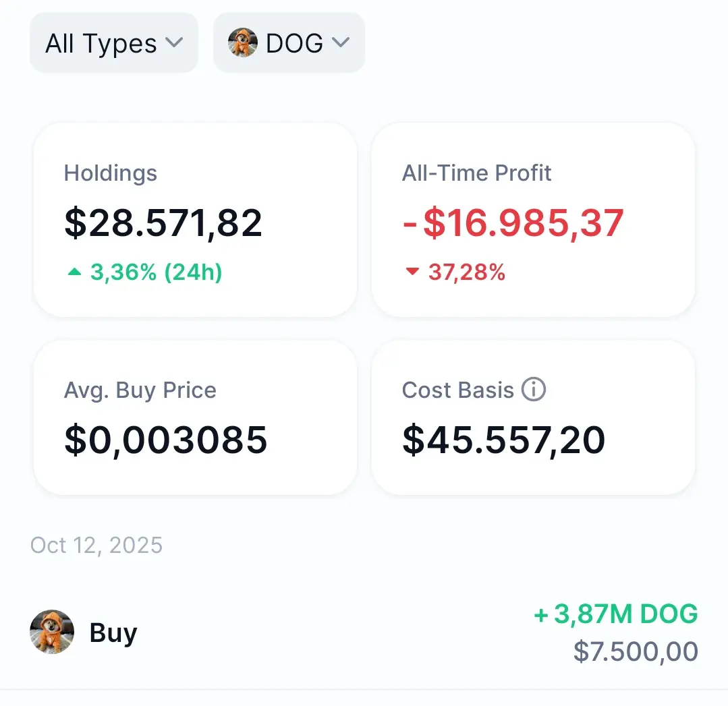Expand the All Types chevron arrow
The width and height of the screenshot is (728, 706).
coord(174,43)
